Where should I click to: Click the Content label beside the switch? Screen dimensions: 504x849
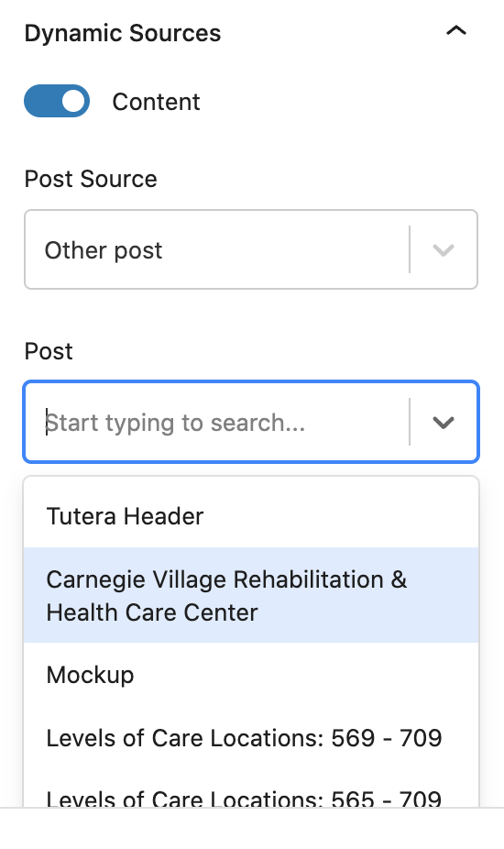[156, 102]
